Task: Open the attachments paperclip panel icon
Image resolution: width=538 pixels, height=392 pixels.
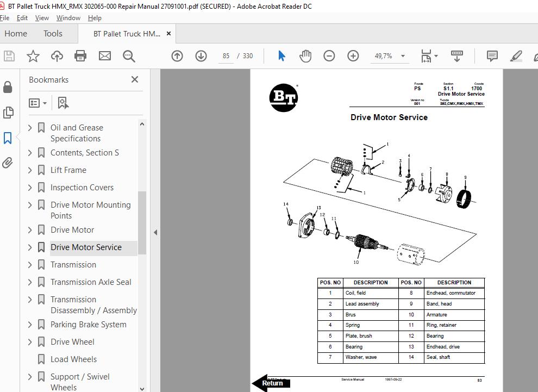Action: (8, 163)
